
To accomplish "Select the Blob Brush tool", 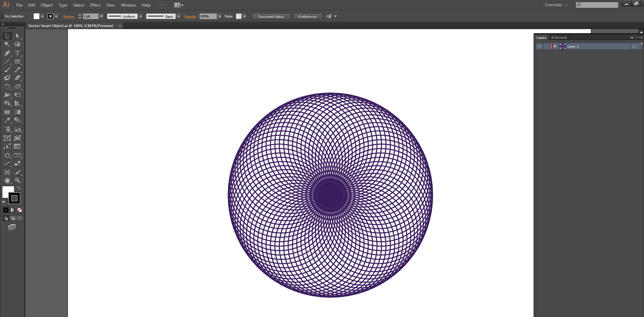I will coord(7,78).
